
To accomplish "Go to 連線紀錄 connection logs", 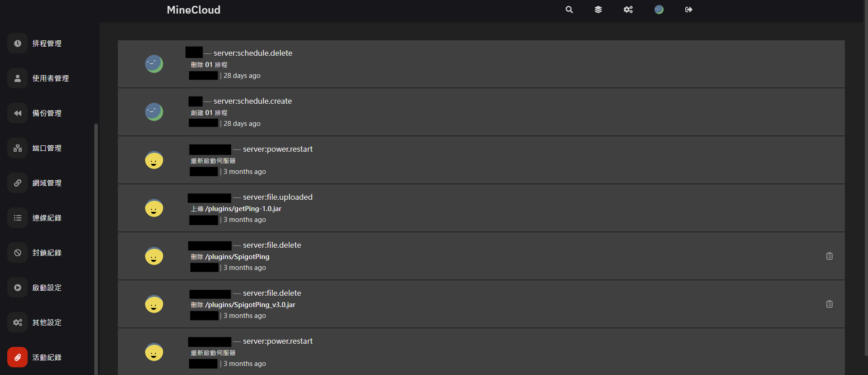I will tap(47, 218).
